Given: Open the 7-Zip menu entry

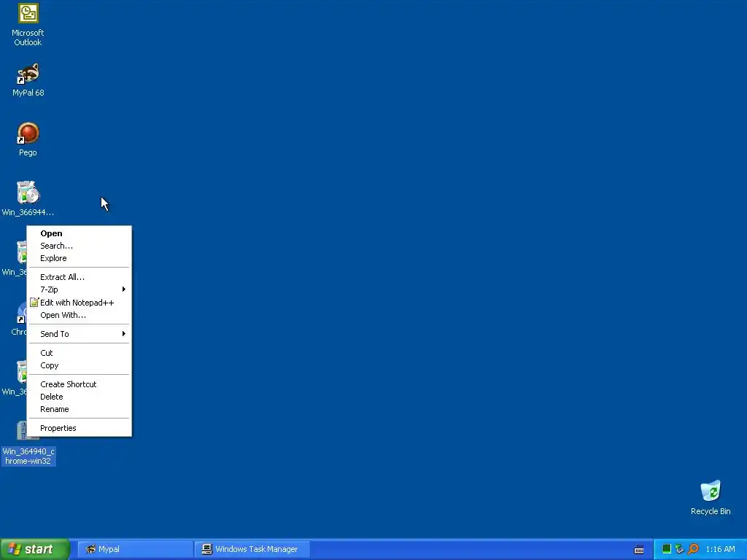Looking at the screenshot, I should click(x=80, y=289).
